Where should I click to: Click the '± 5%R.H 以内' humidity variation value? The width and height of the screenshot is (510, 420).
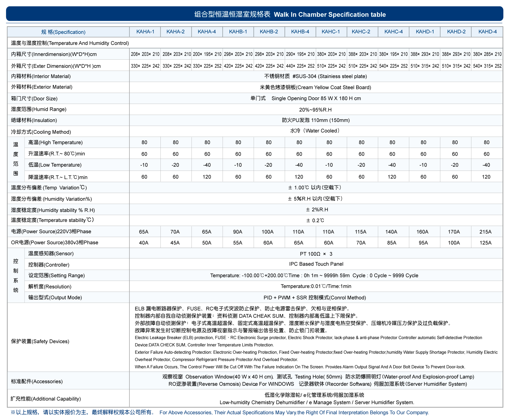tap(316, 199)
